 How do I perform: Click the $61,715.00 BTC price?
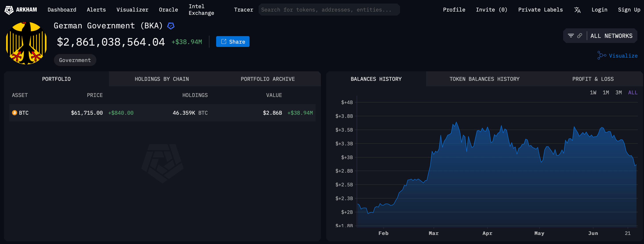click(x=87, y=113)
